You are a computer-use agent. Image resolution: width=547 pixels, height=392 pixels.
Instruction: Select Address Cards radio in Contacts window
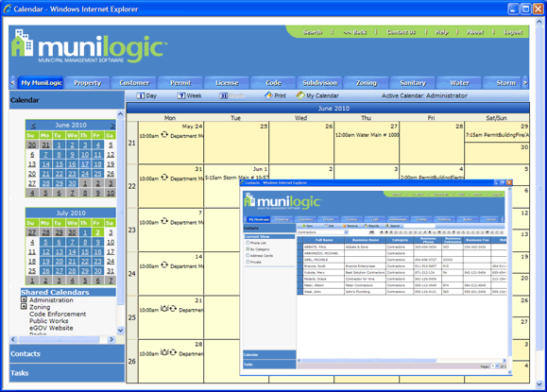(x=248, y=256)
